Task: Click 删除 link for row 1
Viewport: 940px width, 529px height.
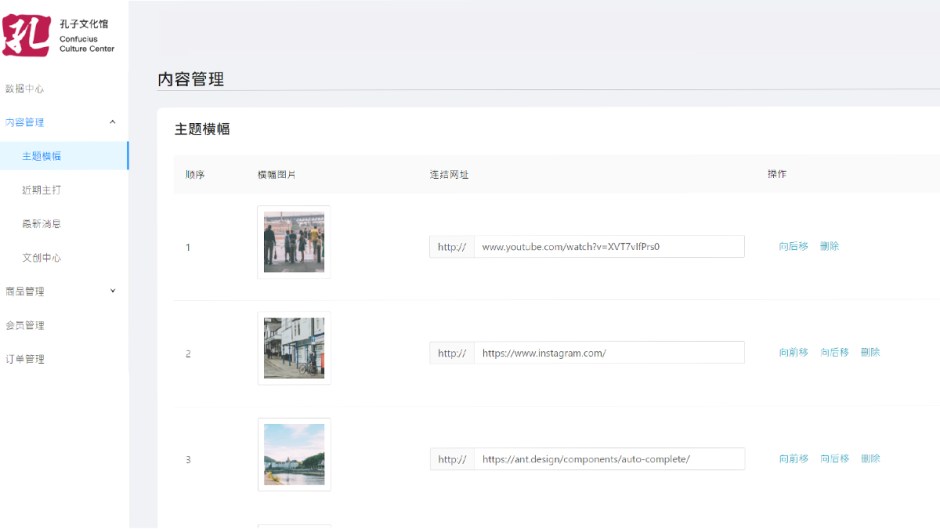Action: point(829,246)
